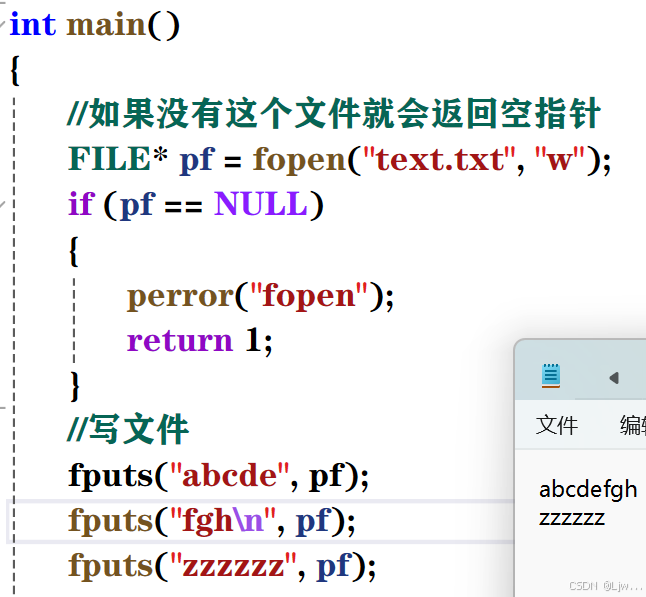Click the Notepad app icon in title bar
This screenshot has width=646, height=597.
[x=551, y=375]
